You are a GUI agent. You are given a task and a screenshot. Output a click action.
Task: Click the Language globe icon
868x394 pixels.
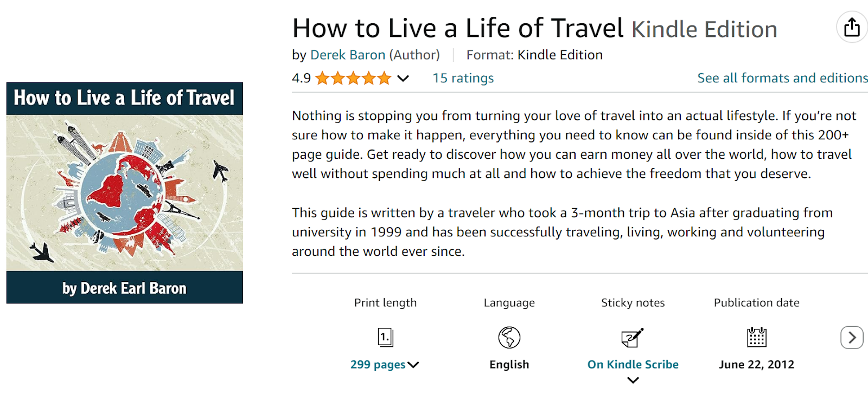(508, 337)
